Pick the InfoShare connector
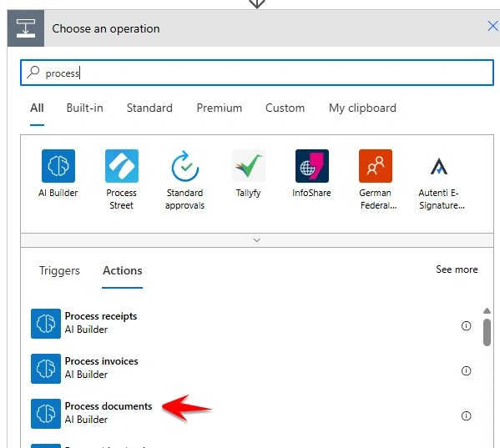This screenshot has width=500, height=448. 312,166
